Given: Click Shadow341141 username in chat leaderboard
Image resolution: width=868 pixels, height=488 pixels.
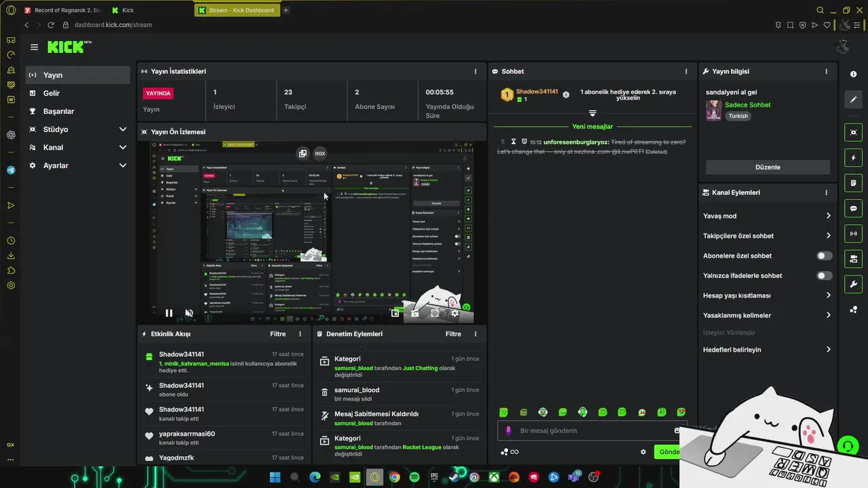Looking at the screenshot, I should [x=537, y=91].
